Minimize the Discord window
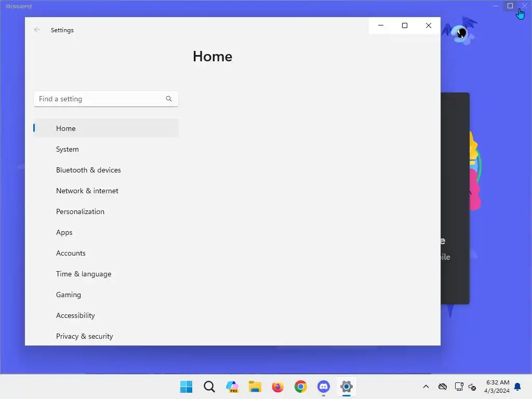 (495, 6)
